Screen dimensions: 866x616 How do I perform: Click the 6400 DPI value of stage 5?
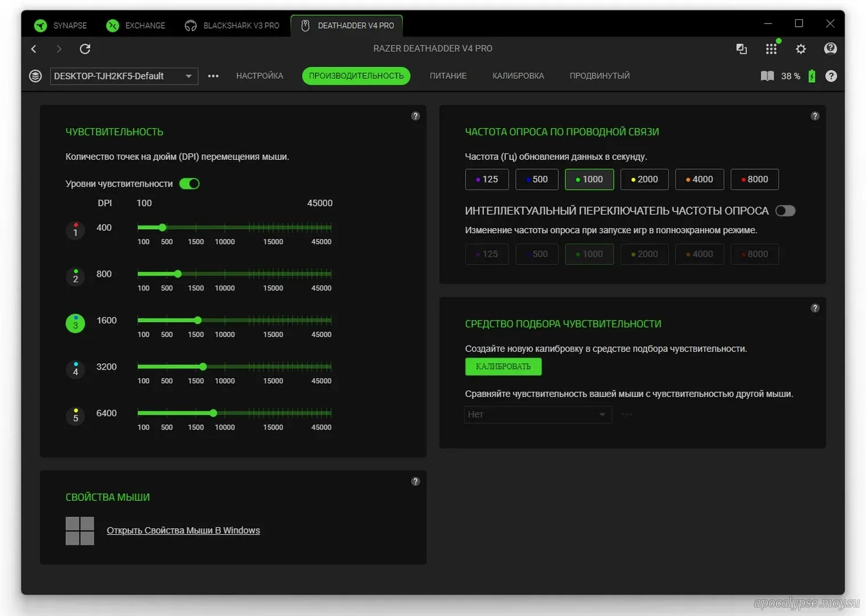point(107,413)
